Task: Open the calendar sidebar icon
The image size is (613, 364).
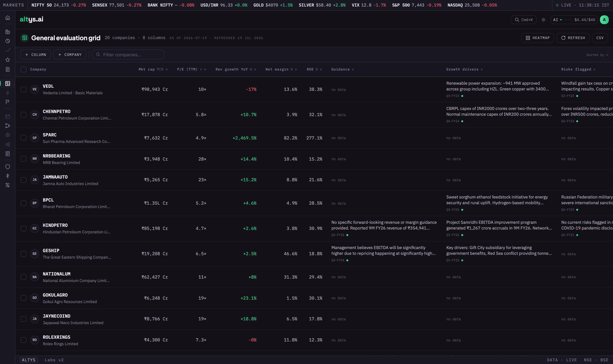Action: click(8, 116)
